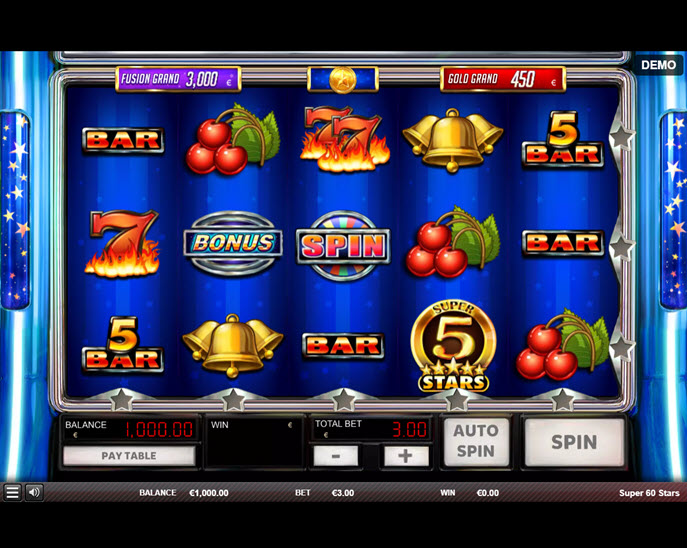Click the 5 BAR symbol top right

563,139
